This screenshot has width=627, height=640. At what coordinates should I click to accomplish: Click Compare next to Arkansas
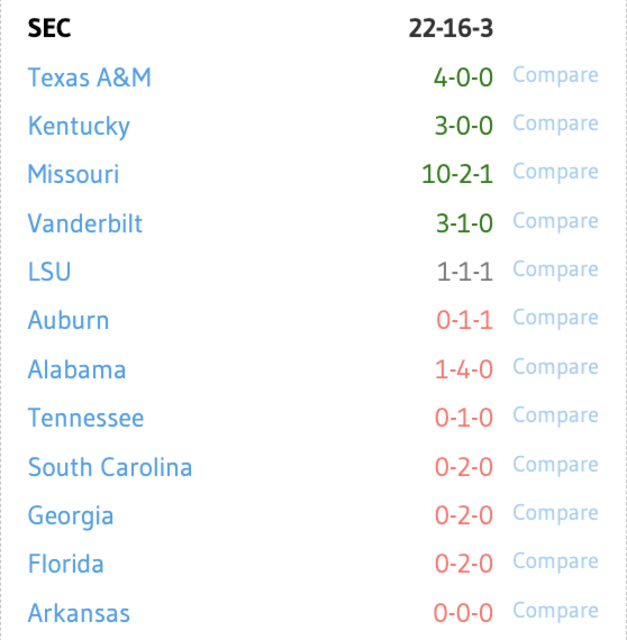556,611
